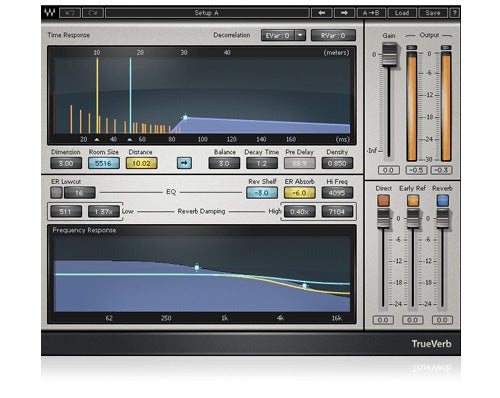
Task: Select the Decay Time value 1.2
Action: point(262,163)
